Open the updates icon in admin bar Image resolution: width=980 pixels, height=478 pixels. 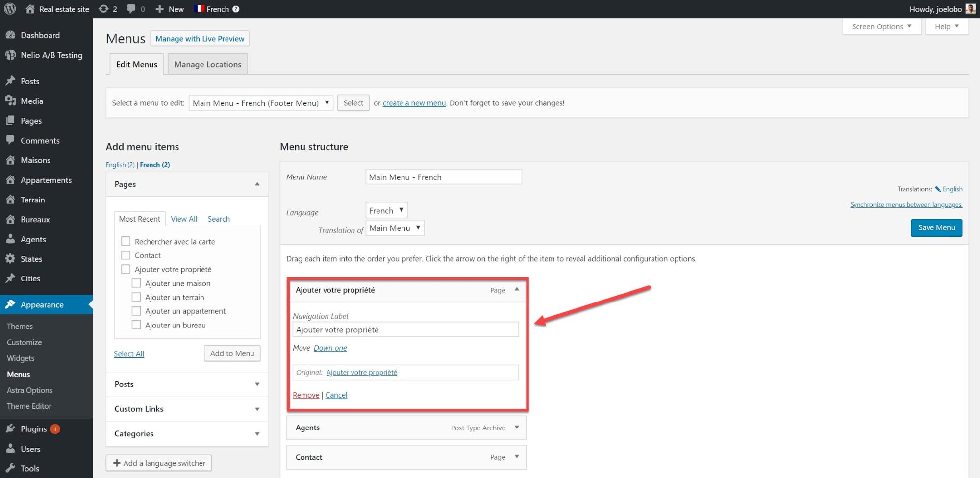tap(103, 9)
